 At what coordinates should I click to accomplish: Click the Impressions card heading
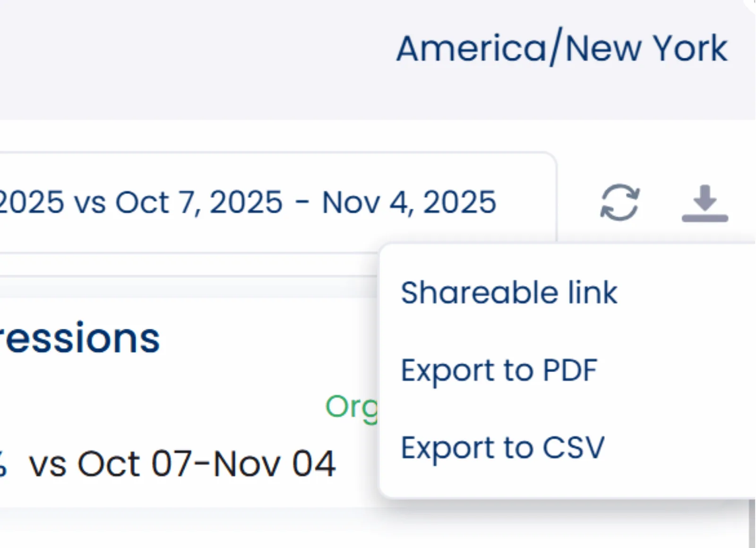pos(80,338)
